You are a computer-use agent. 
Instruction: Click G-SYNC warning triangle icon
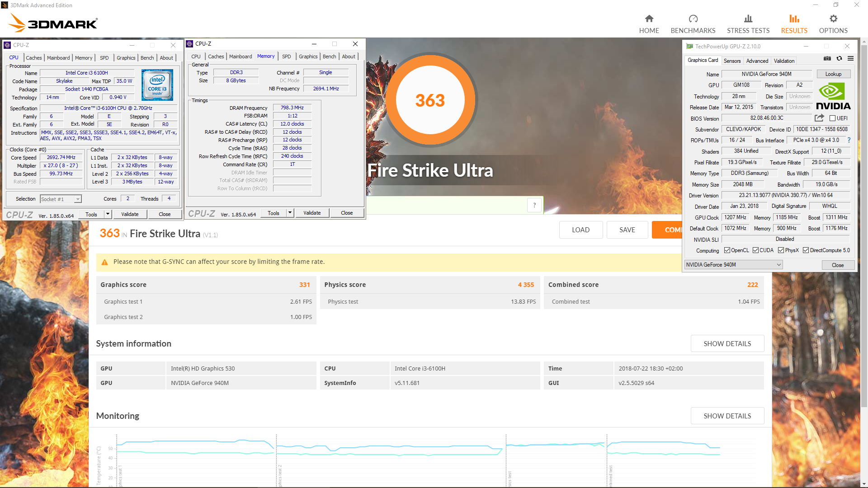point(104,262)
